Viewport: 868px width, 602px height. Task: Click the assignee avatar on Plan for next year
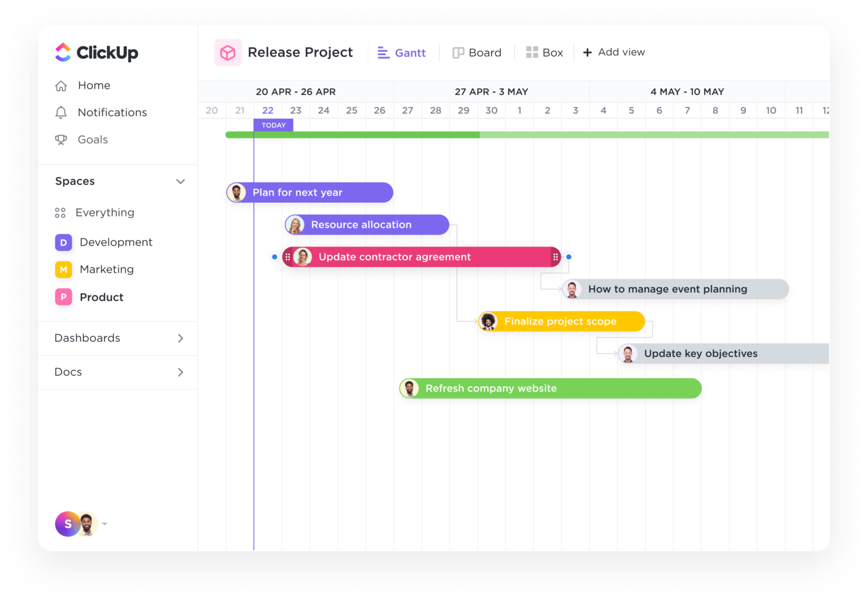(237, 192)
